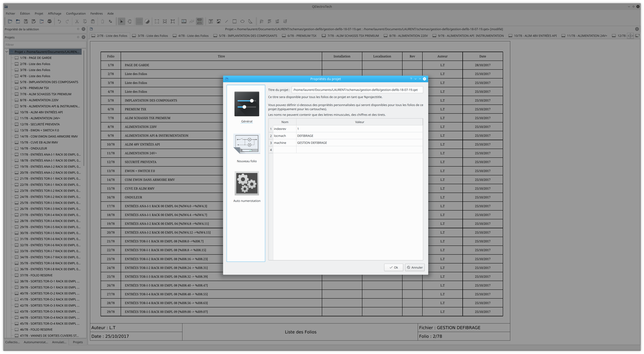Screen dimensions: 644x354
Task: Confirm dialog with Ok button
Action: [x=394, y=267]
